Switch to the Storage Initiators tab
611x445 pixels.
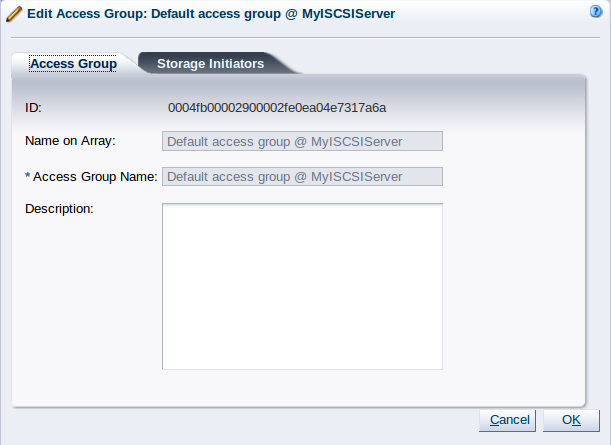210,64
